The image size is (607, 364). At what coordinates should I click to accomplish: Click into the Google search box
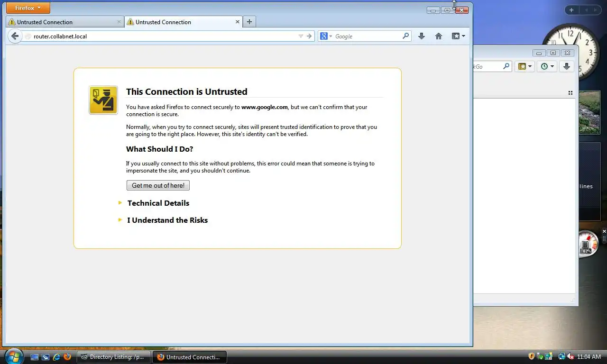point(368,36)
